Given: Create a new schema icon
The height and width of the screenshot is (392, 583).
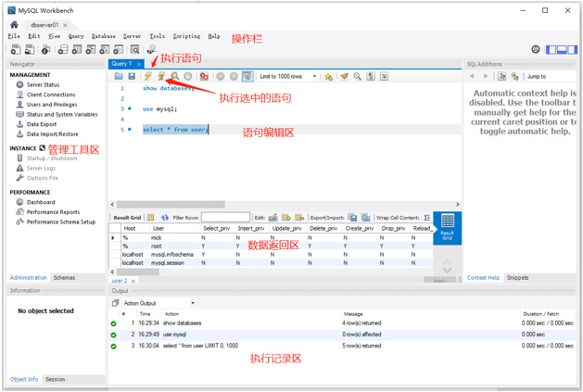Looking at the screenshot, I should pyautogui.click(x=63, y=49).
